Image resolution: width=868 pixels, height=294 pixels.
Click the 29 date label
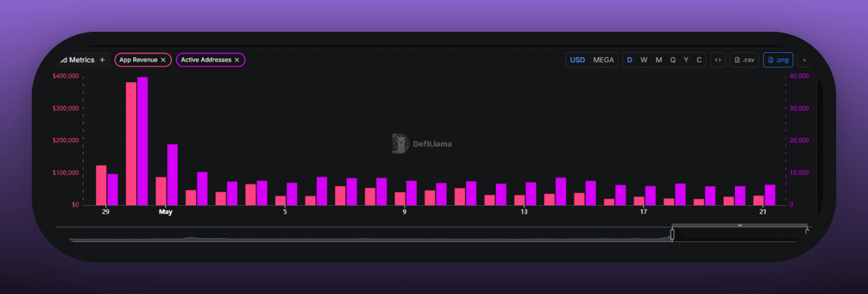pyautogui.click(x=106, y=212)
